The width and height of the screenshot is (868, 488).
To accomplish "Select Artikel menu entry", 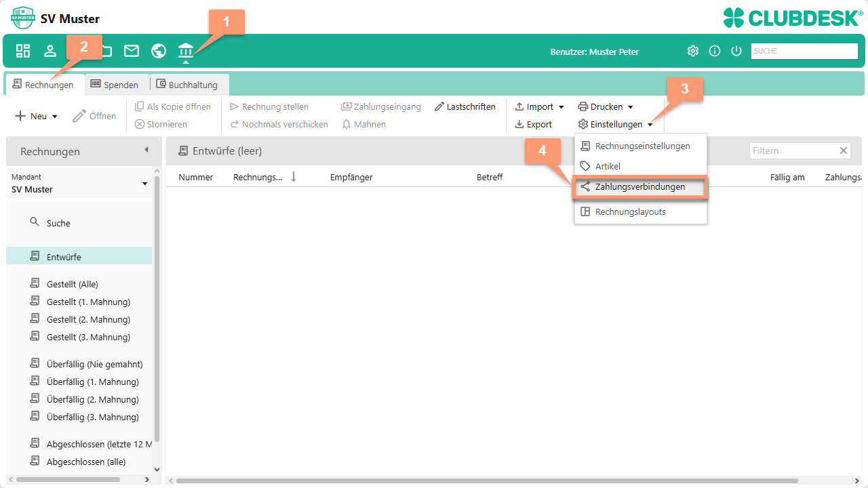I will tap(641, 166).
